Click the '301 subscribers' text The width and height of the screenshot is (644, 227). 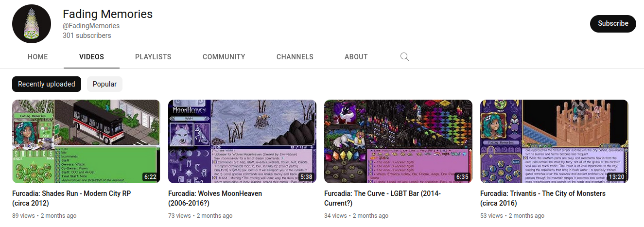coord(87,35)
